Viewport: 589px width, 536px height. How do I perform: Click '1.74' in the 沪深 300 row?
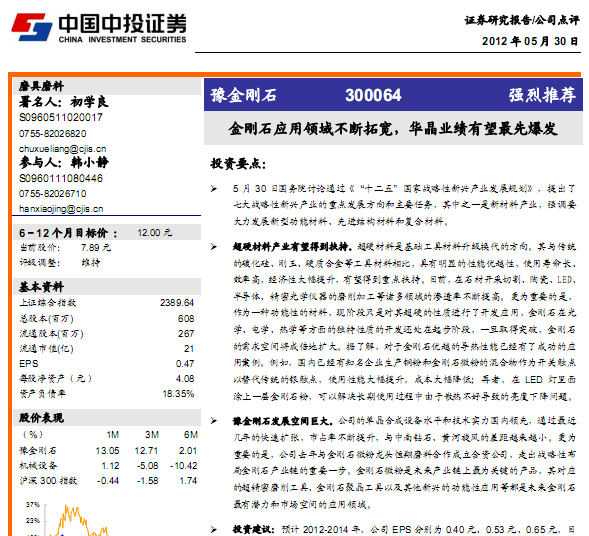click(x=188, y=480)
